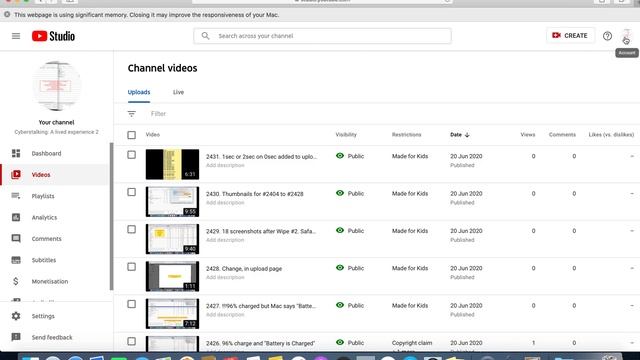Select checkbox for video 2428
Viewport: 640px width, 360px height.
(x=131, y=267)
